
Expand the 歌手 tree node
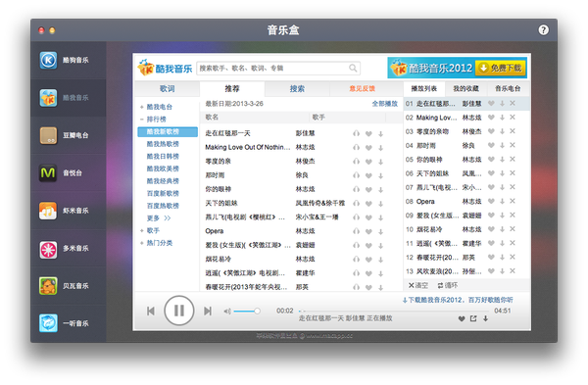[142, 231]
